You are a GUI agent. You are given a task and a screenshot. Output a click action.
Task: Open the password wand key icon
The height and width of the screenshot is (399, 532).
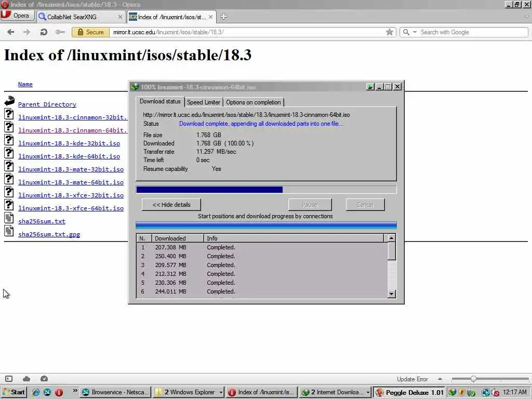60,32
